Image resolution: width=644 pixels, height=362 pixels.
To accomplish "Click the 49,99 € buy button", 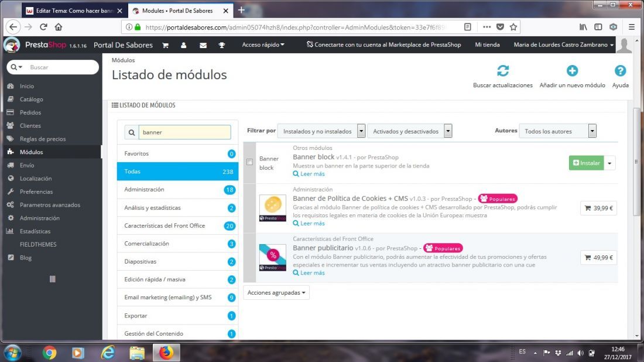I will 598,258.
